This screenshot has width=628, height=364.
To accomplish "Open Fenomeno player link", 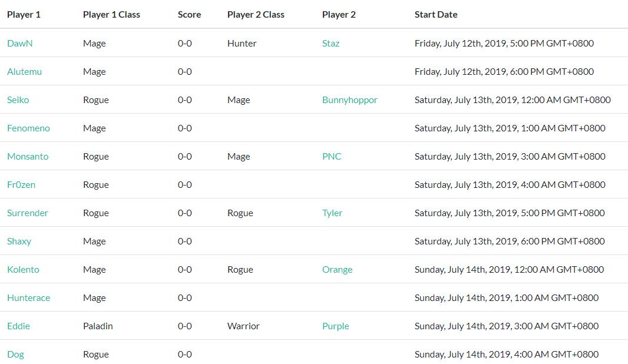I will point(28,128).
